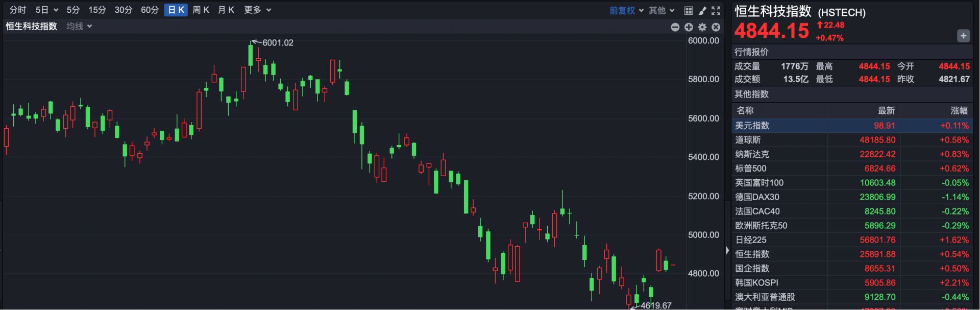Expand chart to fullscreen
Screen dimensions: 980x310
coord(716,10)
